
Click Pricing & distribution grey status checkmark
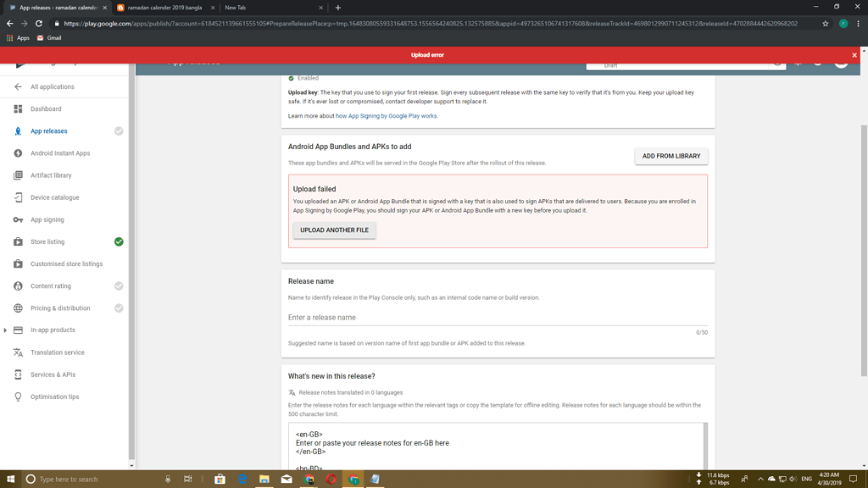pos(119,308)
